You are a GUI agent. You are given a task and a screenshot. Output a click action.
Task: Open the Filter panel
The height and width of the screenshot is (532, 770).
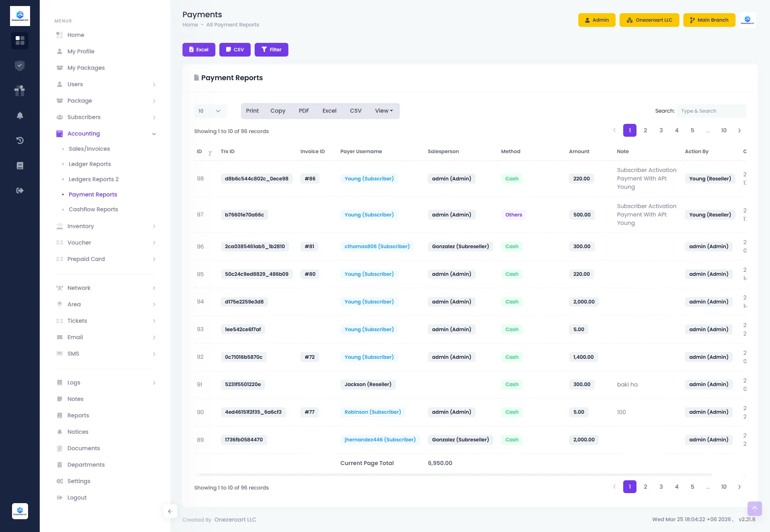[x=272, y=49]
